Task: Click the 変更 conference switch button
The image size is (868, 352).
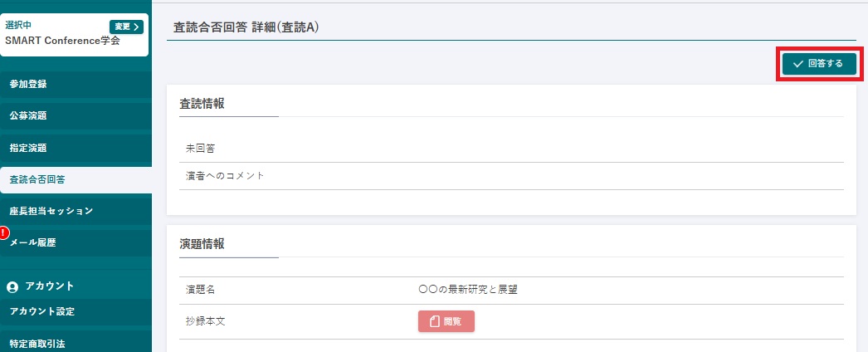Action: [126, 27]
